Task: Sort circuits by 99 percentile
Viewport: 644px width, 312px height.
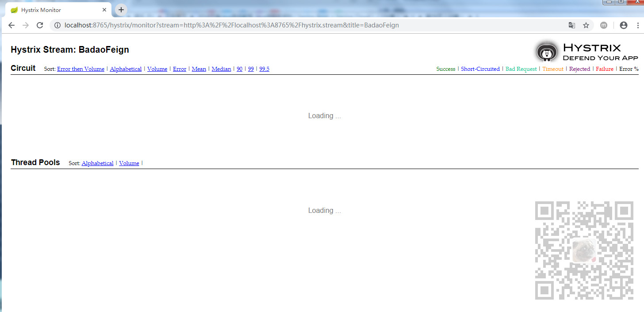Action: click(251, 69)
